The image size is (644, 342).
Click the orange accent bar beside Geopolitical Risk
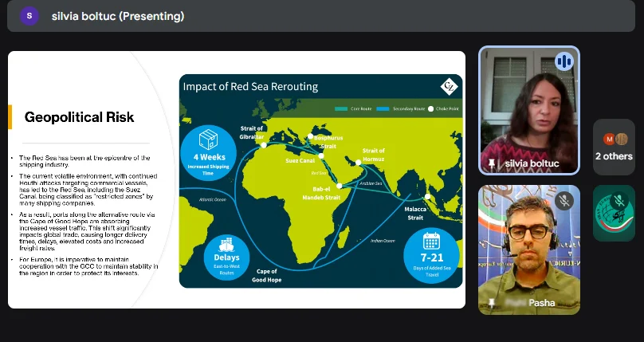point(10,117)
